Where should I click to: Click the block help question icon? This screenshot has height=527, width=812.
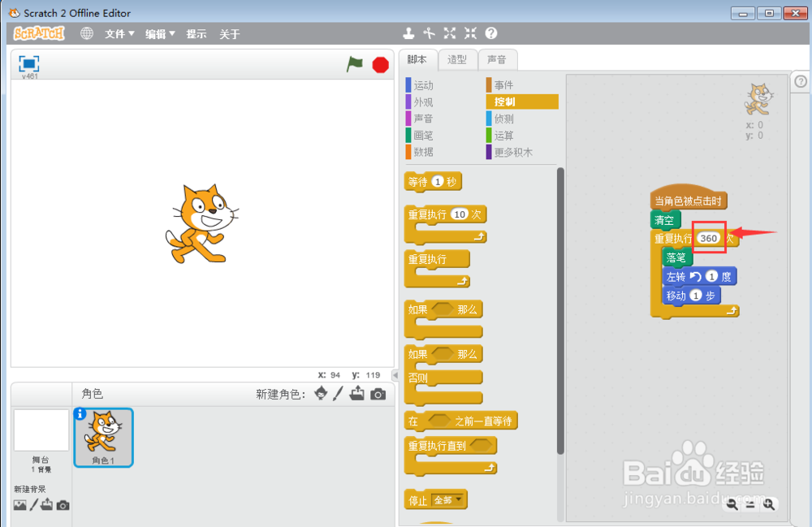[491, 33]
